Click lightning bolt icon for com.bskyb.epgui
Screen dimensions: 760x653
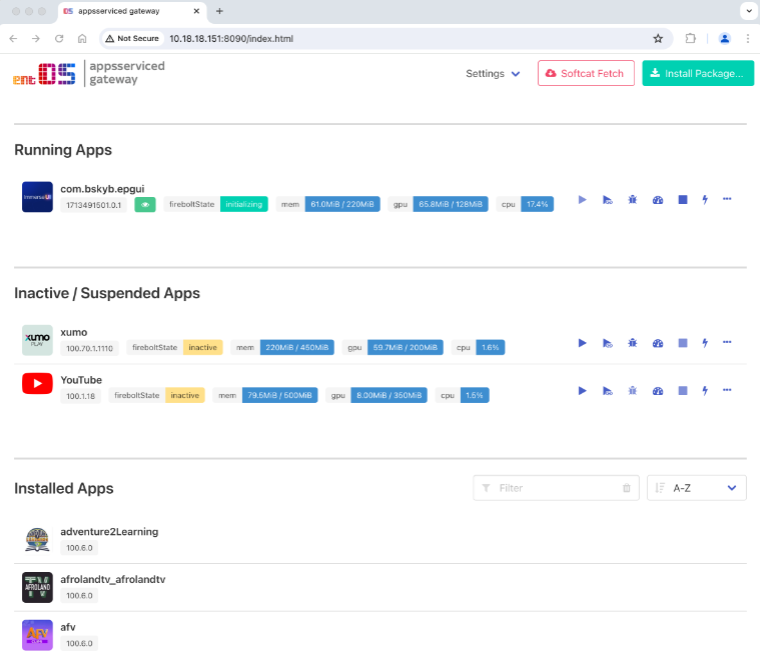(x=705, y=200)
